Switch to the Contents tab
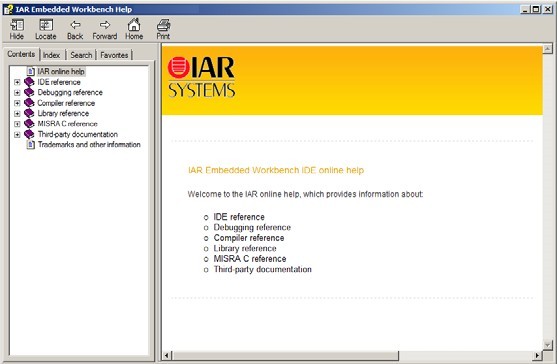This screenshot has height=364, width=557. 21,54
